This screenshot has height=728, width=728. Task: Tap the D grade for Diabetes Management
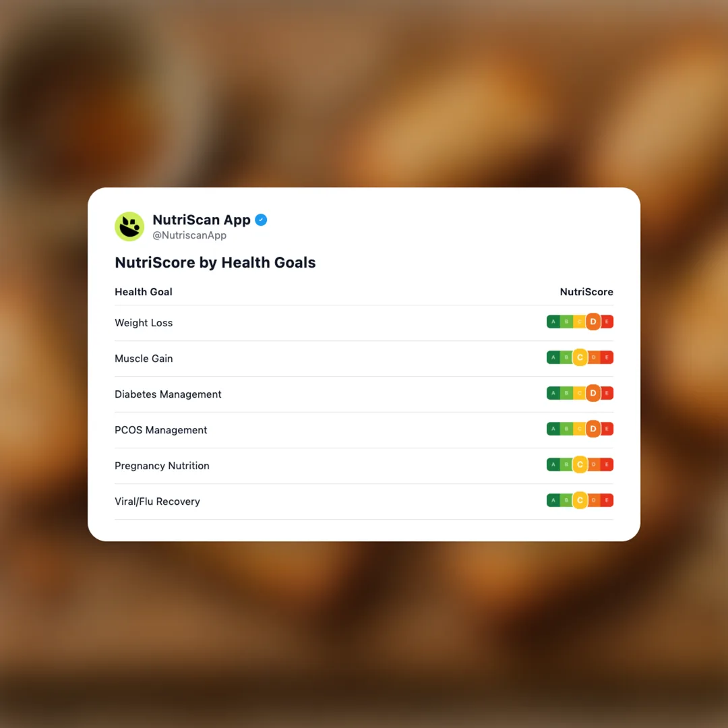(x=593, y=393)
